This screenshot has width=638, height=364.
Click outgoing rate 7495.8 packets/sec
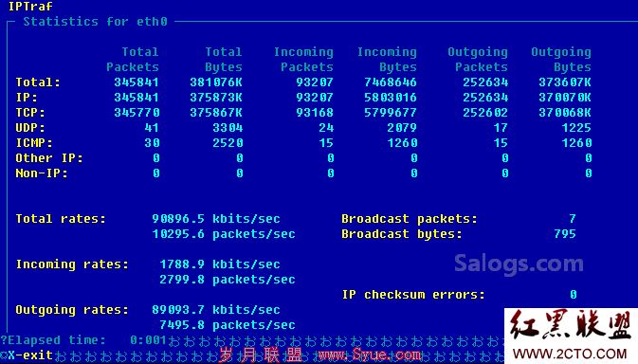(x=228, y=325)
